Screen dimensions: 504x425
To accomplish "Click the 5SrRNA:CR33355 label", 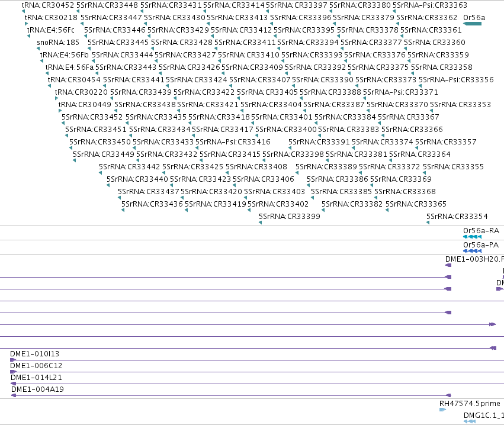I will 453,167.
